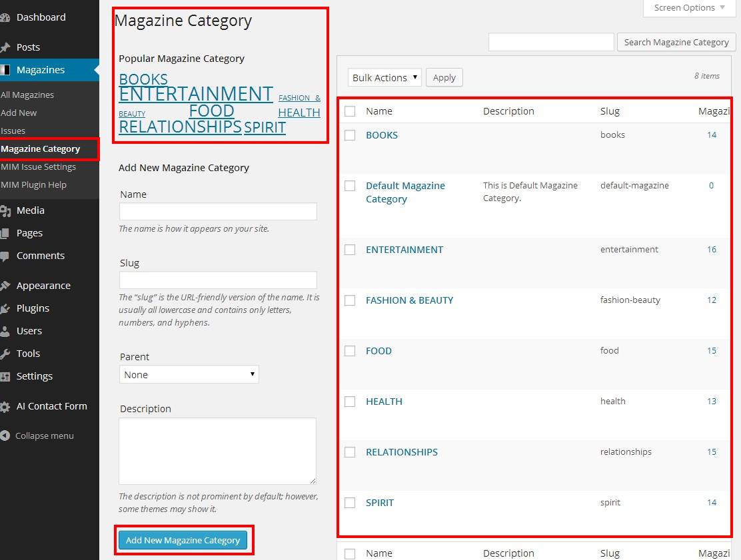741x560 pixels.
Task: Focus the Description textarea
Action: point(217,451)
